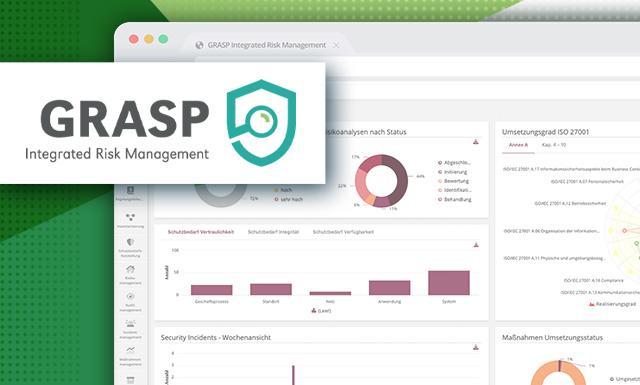This screenshot has height=385, width=640.
Task: Click the Security Incidents - Wochenansicht heading
Action: coord(216,338)
